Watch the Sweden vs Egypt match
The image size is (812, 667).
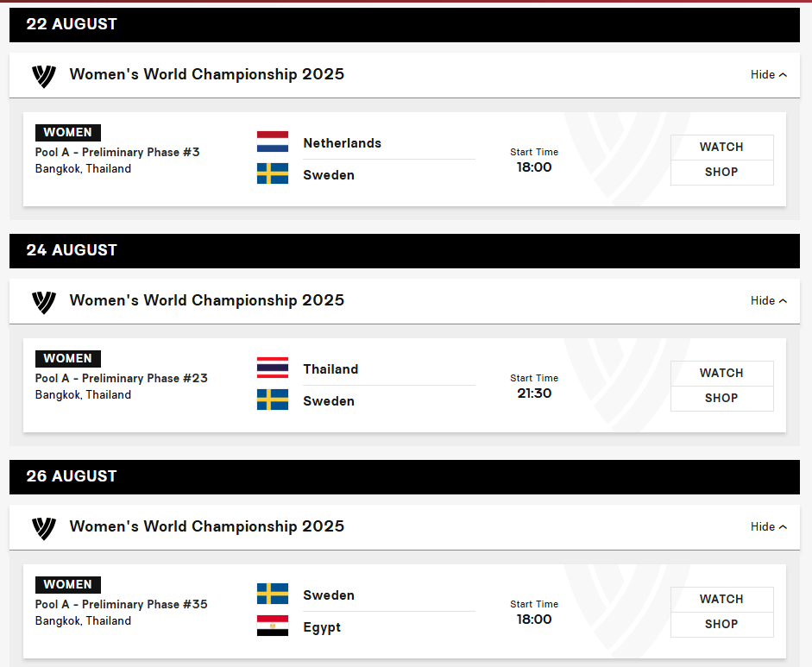coord(721,600)
